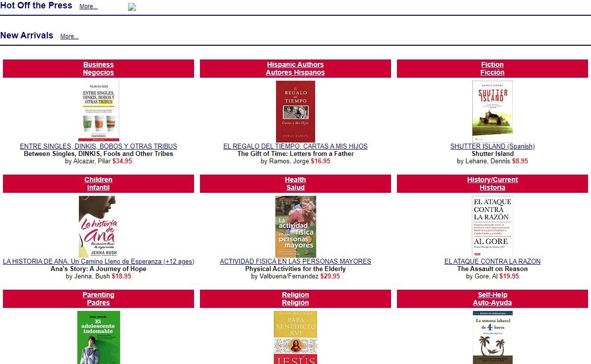
Task: Open EL ATAQUE CONTRA LA RAZON title link
Action: [492, 261]
